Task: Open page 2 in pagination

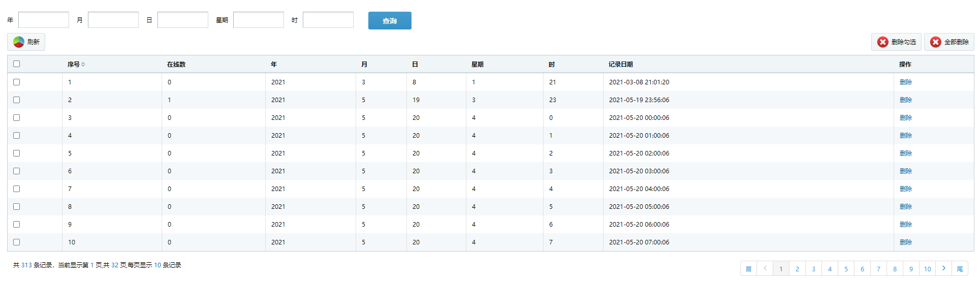Action: [x=797, y=269]
